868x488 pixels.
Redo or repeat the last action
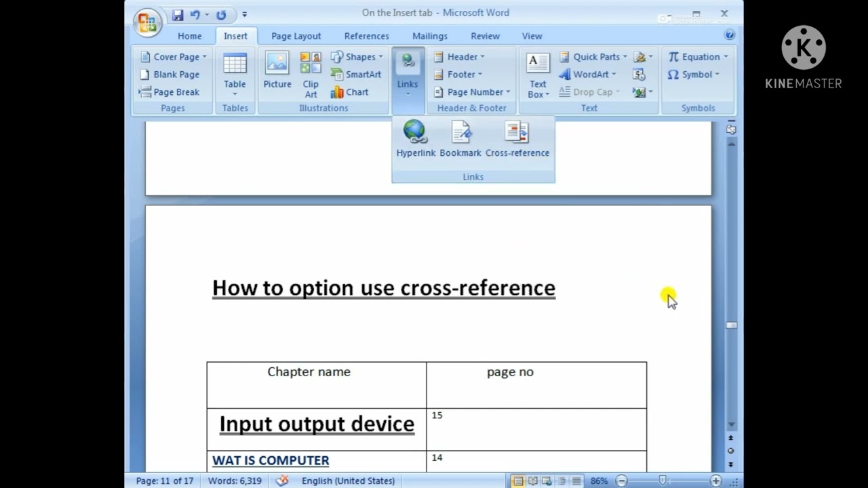pyautogui.click(x=221, y=15)
